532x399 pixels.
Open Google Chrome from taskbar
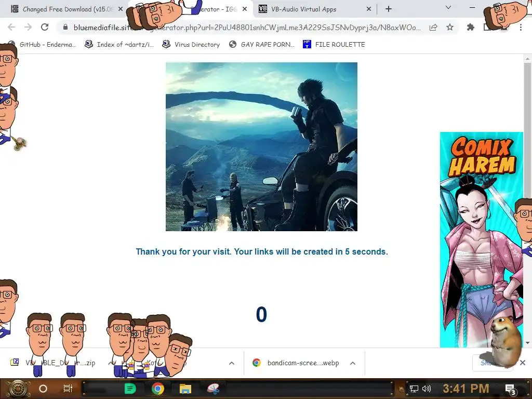point(158,389)
